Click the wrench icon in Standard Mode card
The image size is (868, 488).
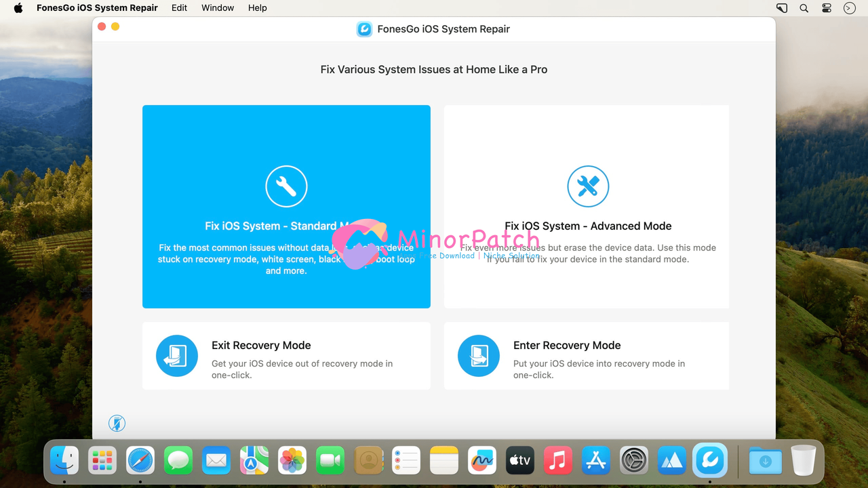point(286,186)
